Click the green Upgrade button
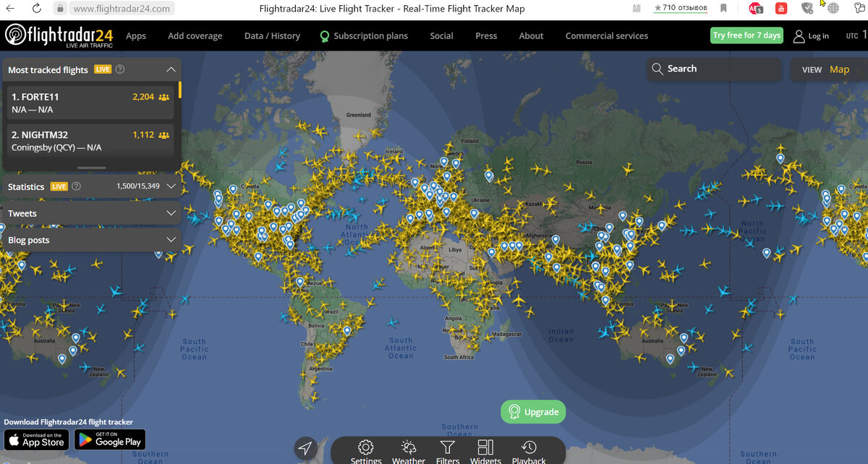Viewport: 868px width, 464px height. (x=533, y=412)
